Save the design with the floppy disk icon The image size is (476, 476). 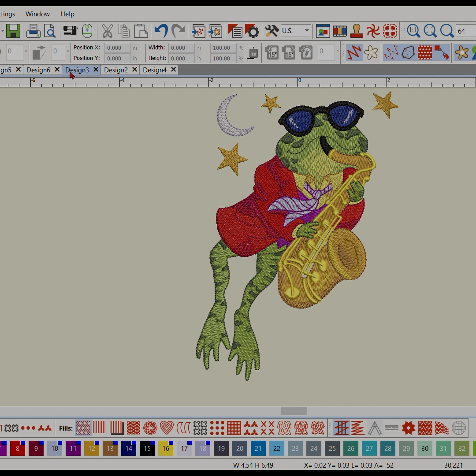[13, 31]
